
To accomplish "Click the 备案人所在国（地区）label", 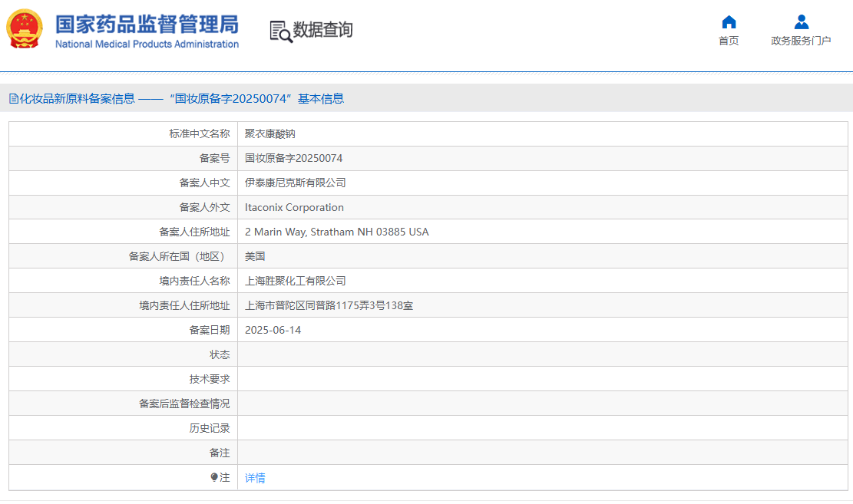I will [179, 256].
